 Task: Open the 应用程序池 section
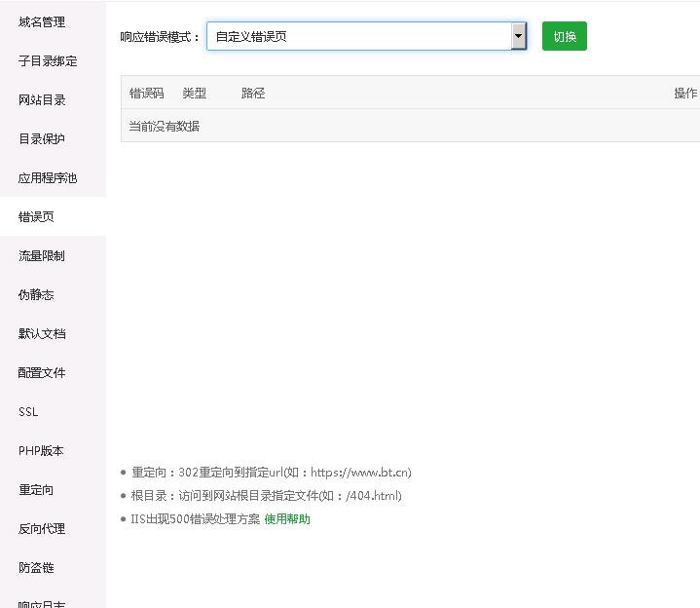tap(48, 177)
